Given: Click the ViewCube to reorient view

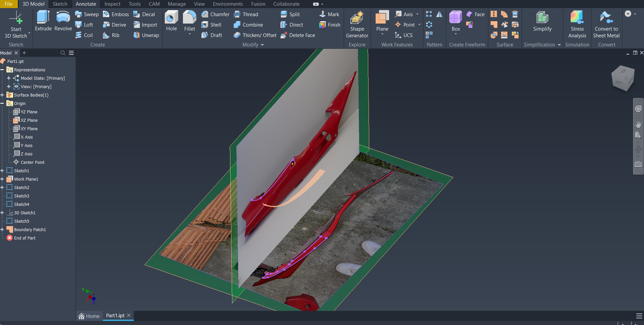Looking at the screenshot, I should click(x=622, y=78).
